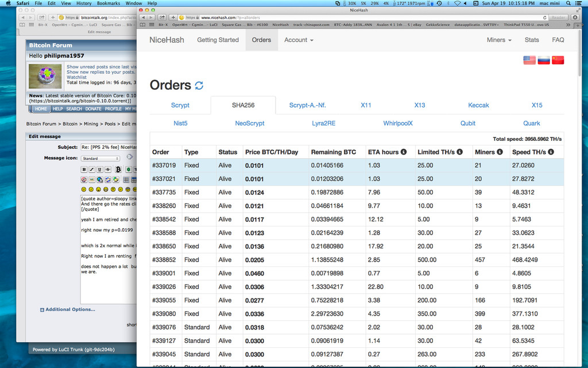Screen dimensions: 588x368
Task: Click the NiceHash address bar URL
Action: [x=230, y=18]
